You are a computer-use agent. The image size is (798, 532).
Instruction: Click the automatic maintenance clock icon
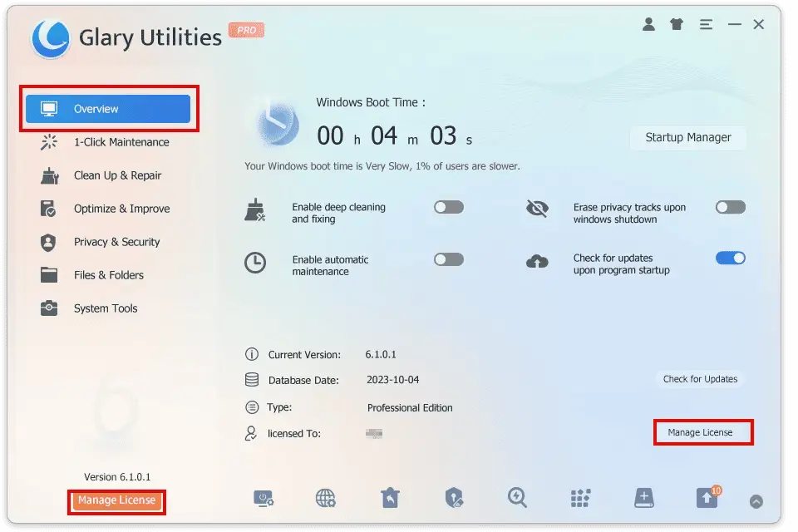255,263
